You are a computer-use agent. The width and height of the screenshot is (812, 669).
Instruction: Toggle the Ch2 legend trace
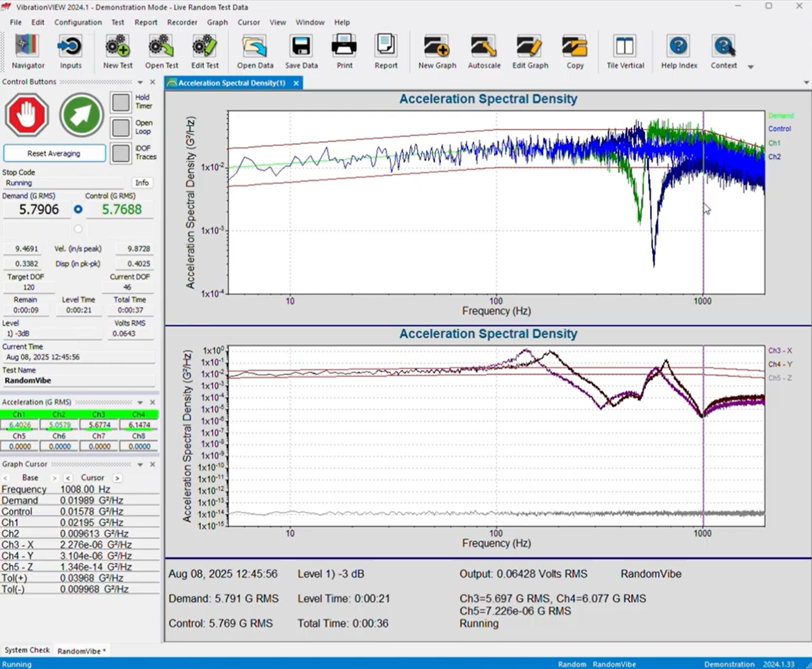pyautogui.click(x=774, y=157)
